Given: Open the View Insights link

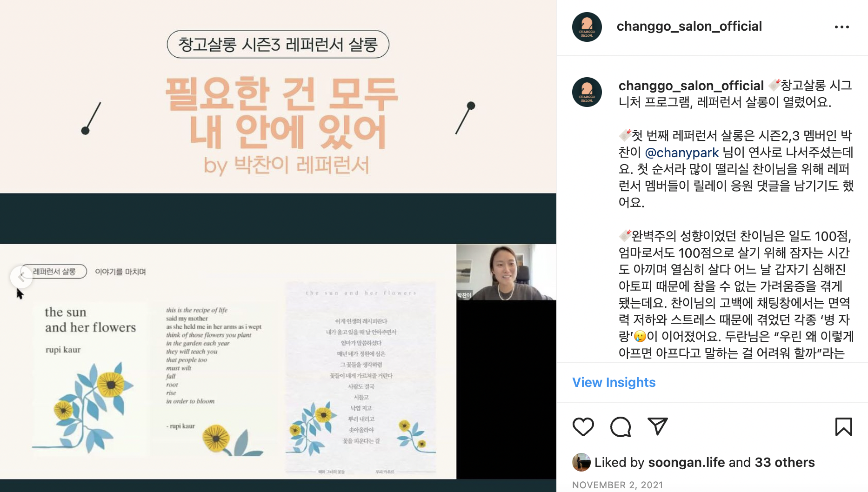Looking at the screenshot, I should tap(614, 382).
